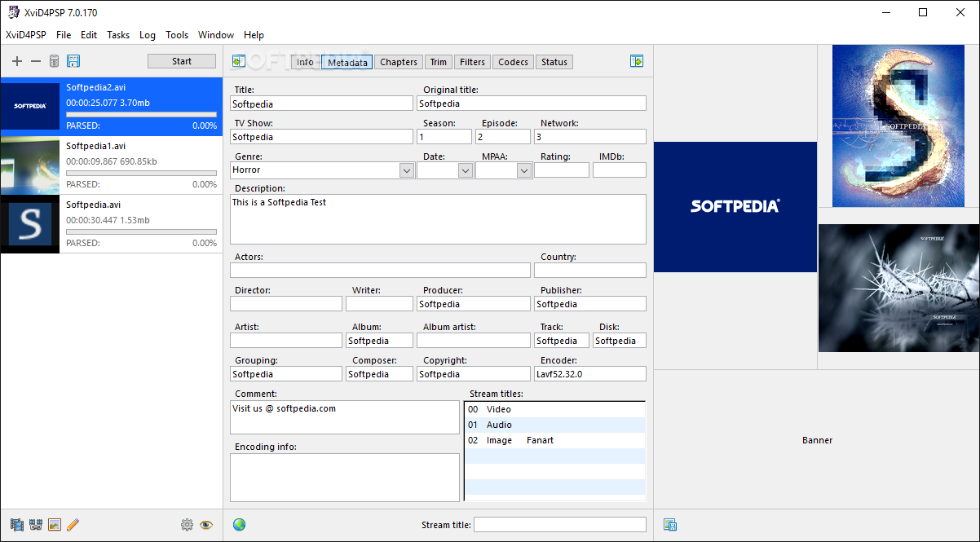
Task: Open the Genre dropdown showing Horror
Action: [407, 170]
